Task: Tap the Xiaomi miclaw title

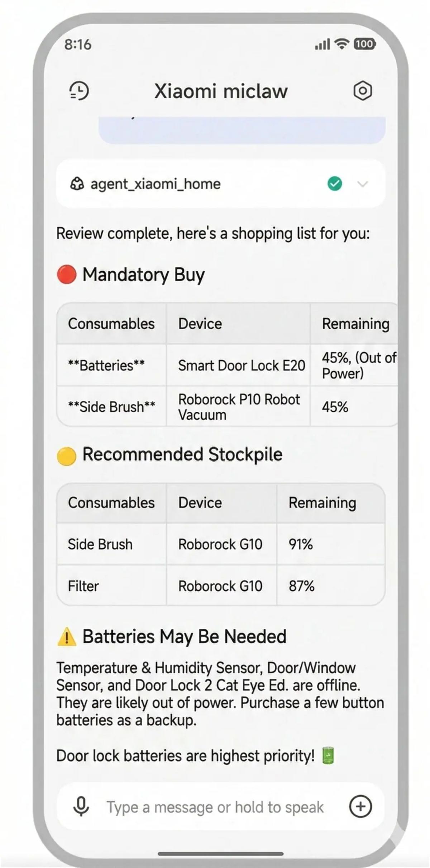Action: coord(221,91)
